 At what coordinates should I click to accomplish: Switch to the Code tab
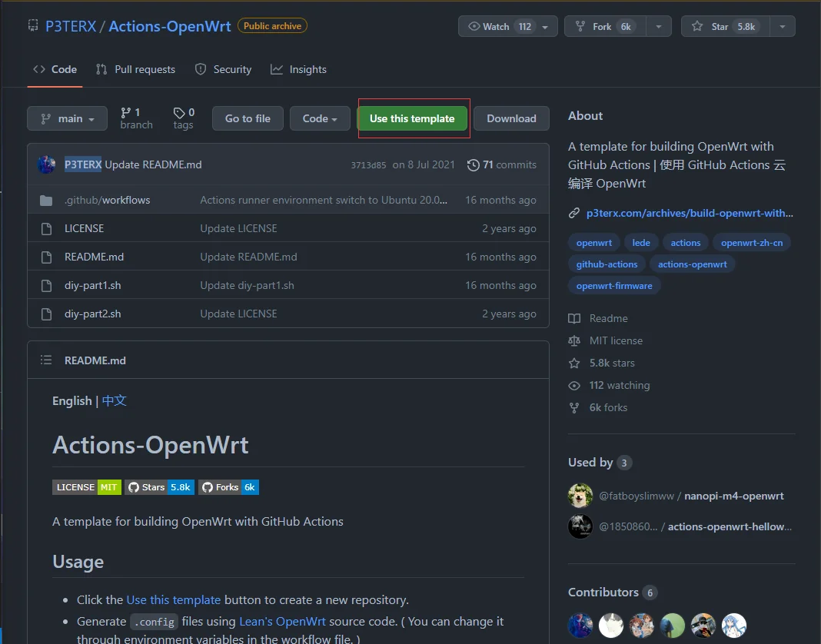(x=55, y=70)
